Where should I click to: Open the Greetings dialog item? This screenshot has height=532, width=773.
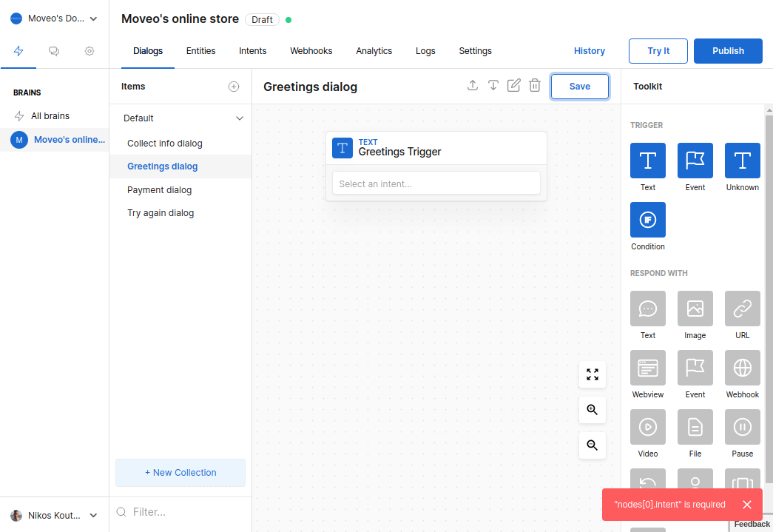coord(180,166)
